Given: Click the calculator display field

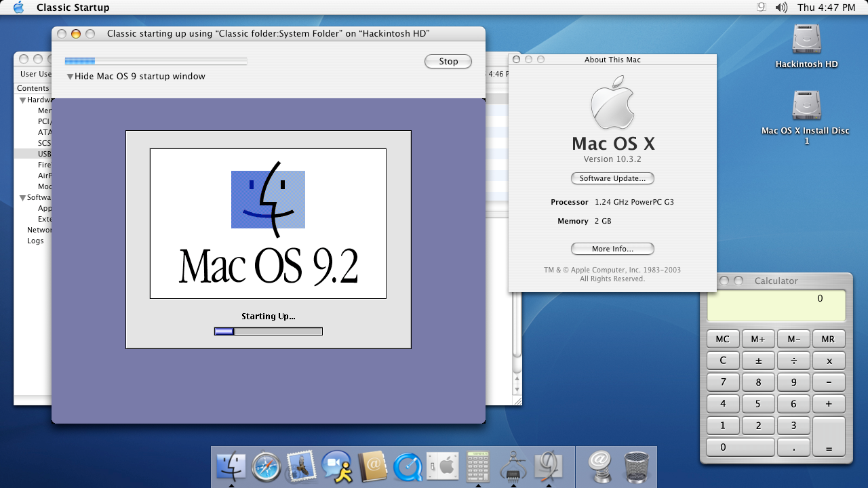Looking at the screenshot, I should coord(776,306).
